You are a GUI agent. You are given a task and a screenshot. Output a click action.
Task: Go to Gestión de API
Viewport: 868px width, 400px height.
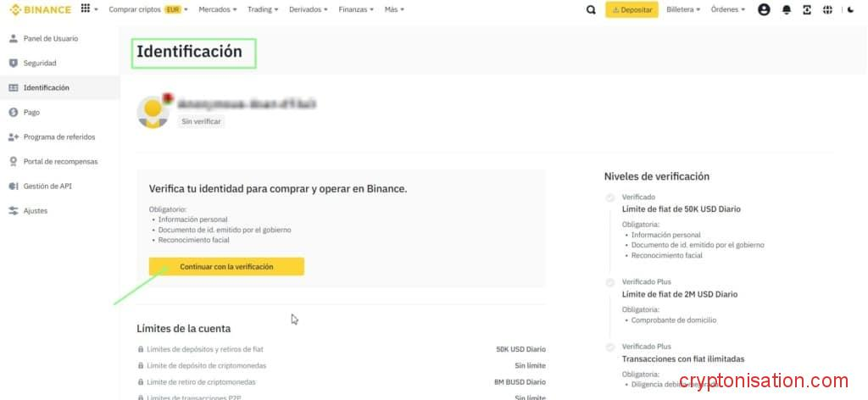coord(47,186)
